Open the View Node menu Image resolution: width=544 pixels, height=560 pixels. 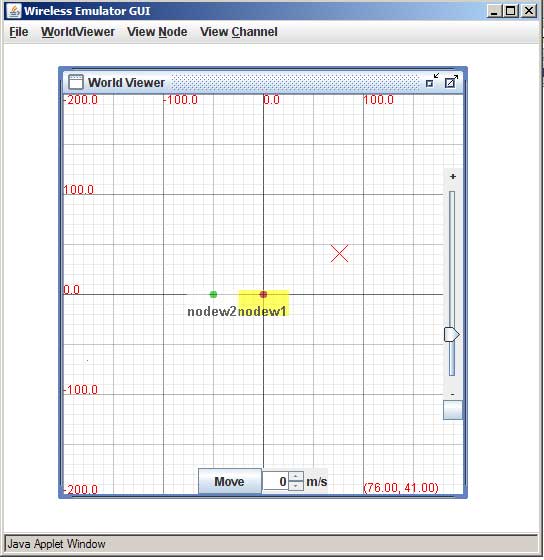(157, 32)
